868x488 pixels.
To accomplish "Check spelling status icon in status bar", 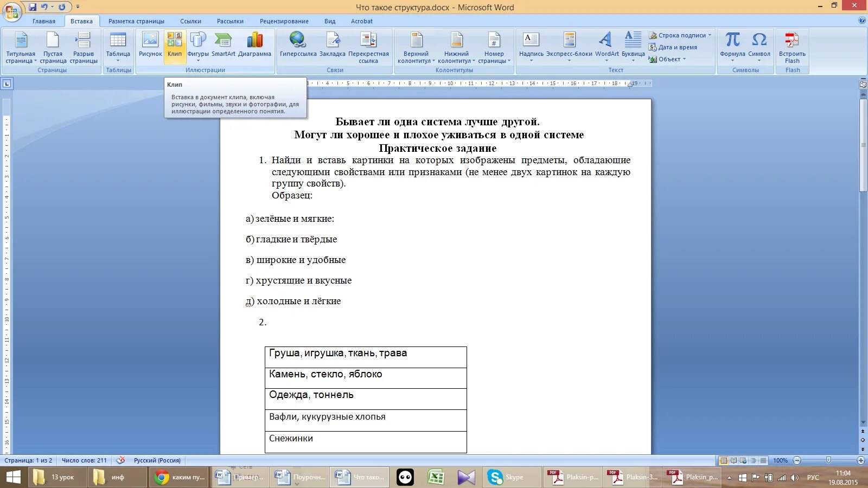I will [x=120, y=460].
